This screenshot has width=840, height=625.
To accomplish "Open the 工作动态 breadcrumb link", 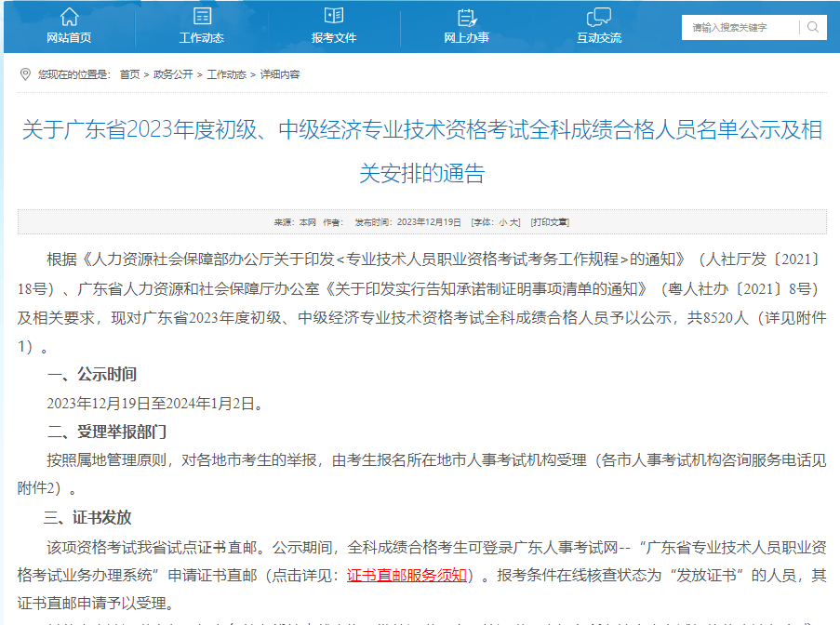I will point(226,74).
